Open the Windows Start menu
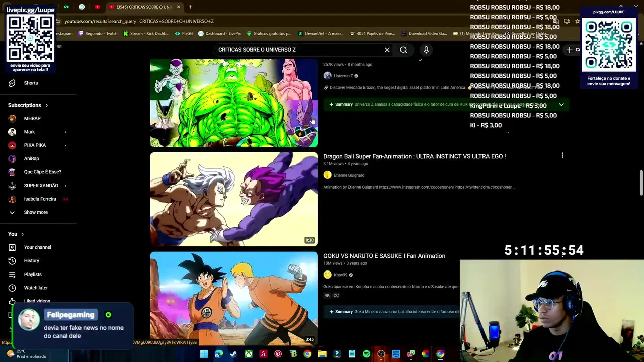Viewport: 644px width, 362px height. 204,354
